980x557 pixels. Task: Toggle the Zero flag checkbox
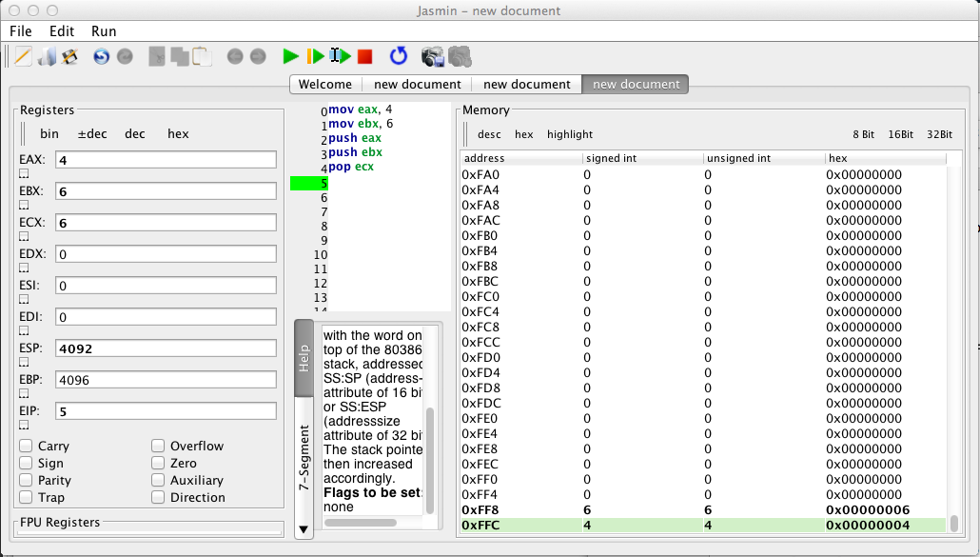[x=158, y=463]
